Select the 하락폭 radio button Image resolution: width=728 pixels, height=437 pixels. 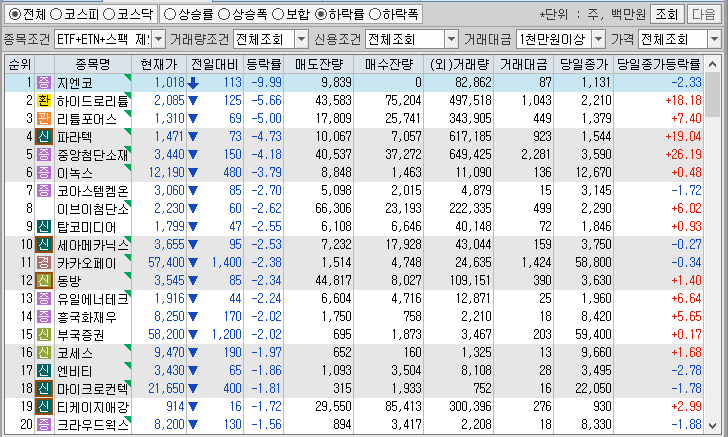[375, 14]
